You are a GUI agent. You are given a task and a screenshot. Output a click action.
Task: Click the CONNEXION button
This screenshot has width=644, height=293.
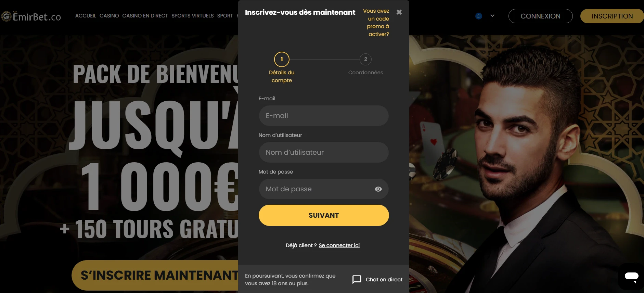pos(540,16)
